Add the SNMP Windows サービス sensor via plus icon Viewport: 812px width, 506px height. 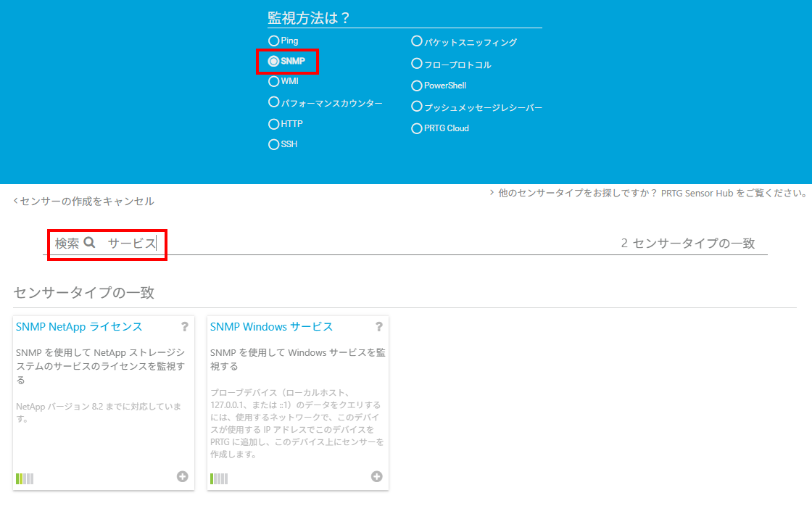coord(376,476)
